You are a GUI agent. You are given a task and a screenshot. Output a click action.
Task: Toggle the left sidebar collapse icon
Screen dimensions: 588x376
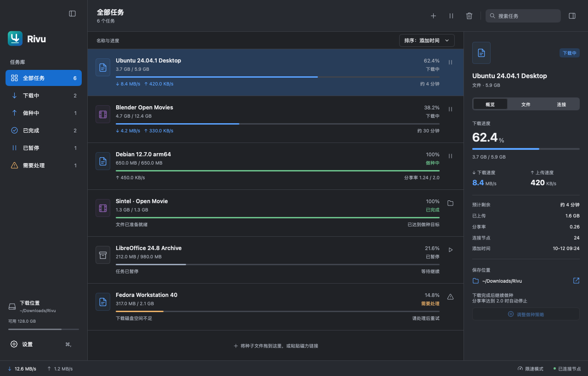click(72, 13)
